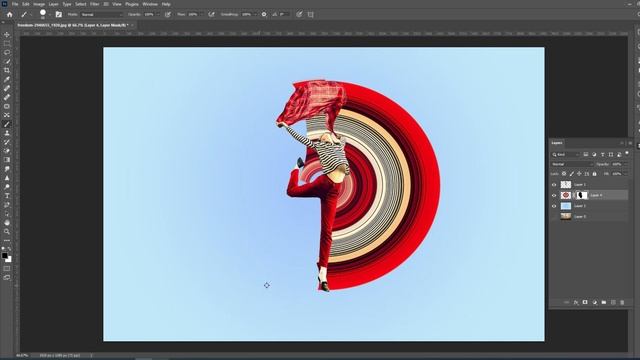Select the Hand tool
The height and width of the screenshot is (360, 640).
(x=7, y=222)
